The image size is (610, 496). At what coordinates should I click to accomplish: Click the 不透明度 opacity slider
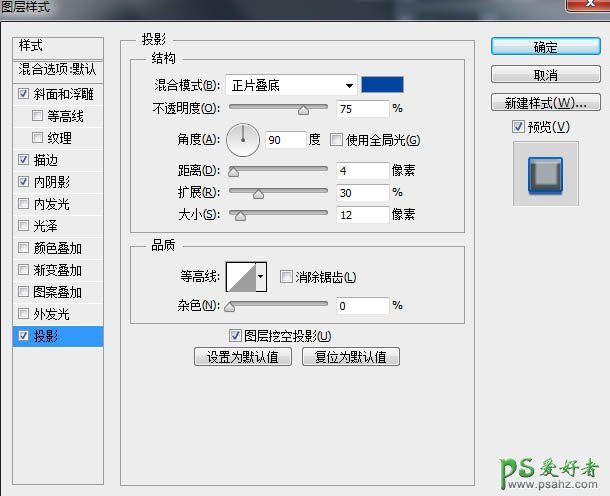tap(279, 108)
